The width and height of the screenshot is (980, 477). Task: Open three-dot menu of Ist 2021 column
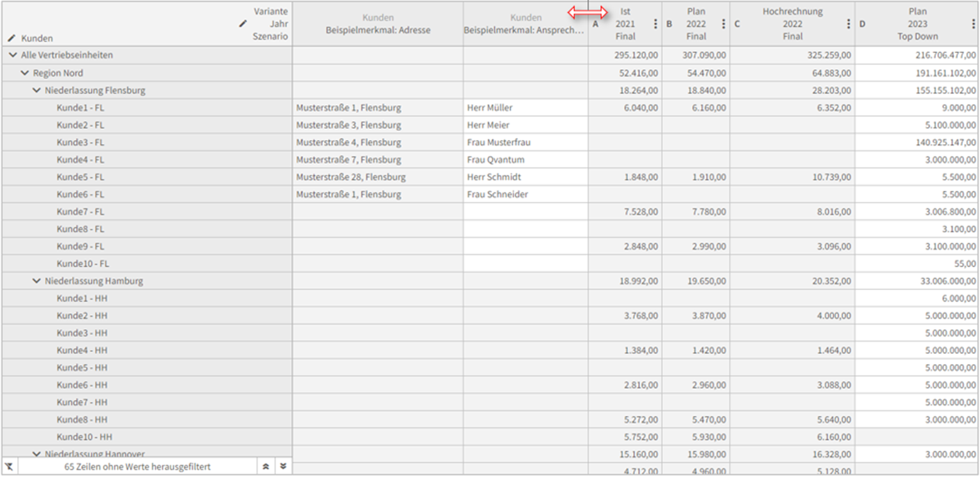655,24
